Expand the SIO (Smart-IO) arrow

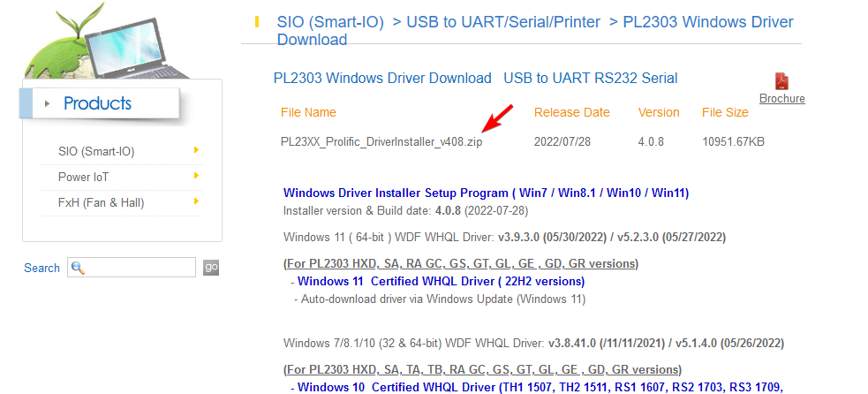click(x=195, y=150)
